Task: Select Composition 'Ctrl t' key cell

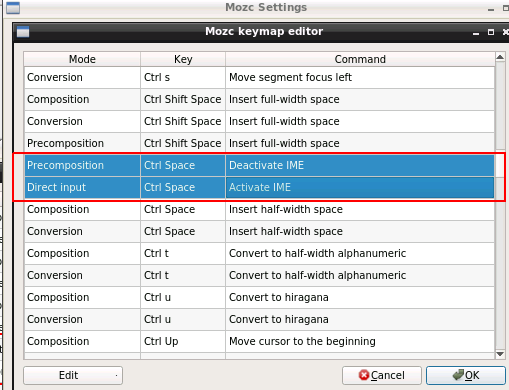Action: [x=183, y=253]
